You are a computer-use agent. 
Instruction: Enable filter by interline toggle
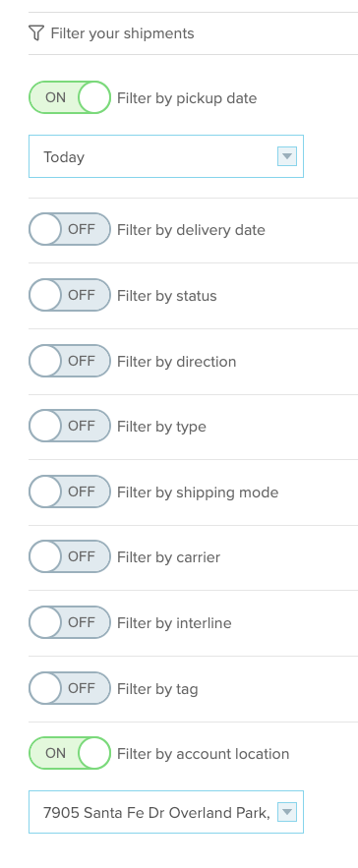point(70,622)
